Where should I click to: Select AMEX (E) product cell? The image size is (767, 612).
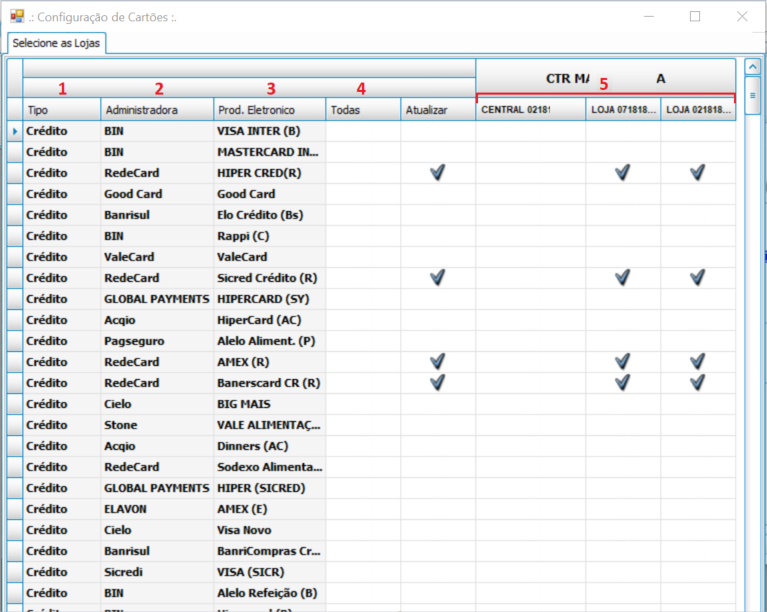click(270, 509)
